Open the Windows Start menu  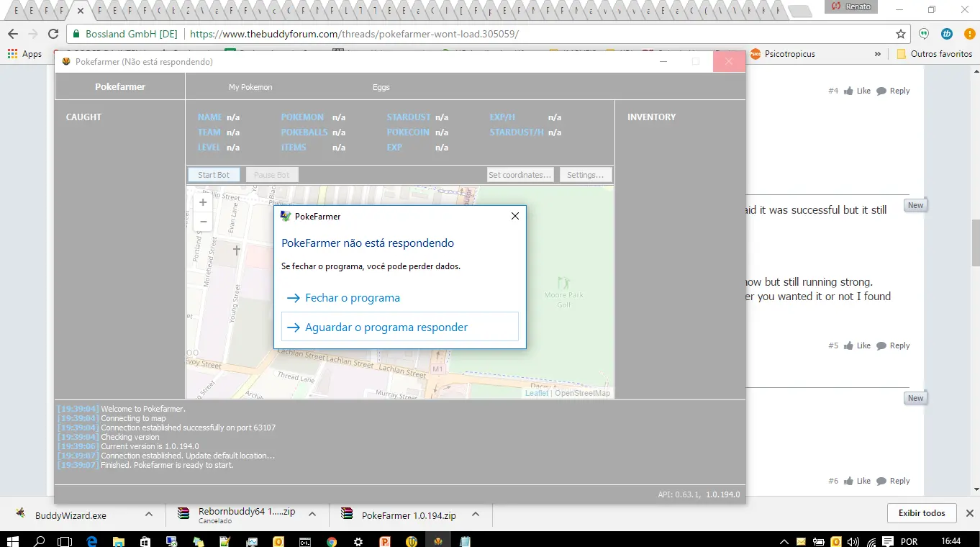tap(13, 541)
